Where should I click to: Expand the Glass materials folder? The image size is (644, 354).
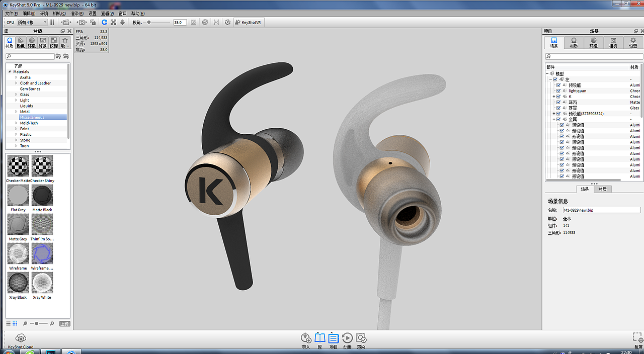(x=16, y=95)
